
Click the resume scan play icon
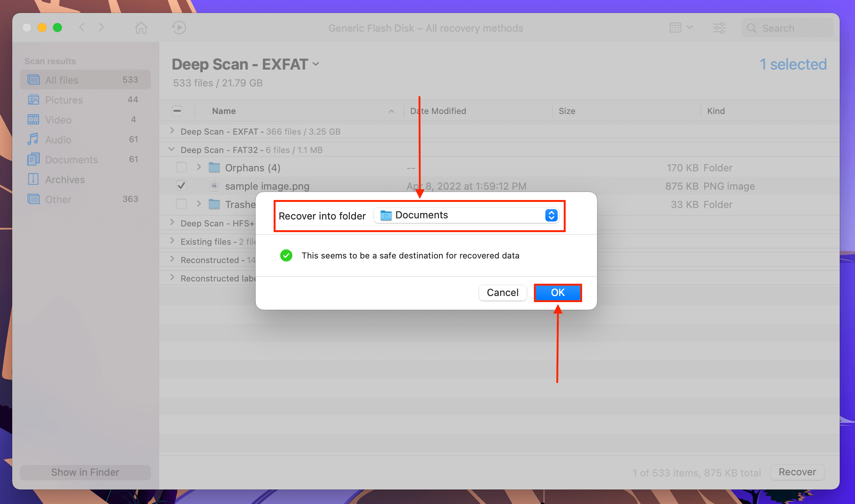pyautogui.click(x=179, y=28)
